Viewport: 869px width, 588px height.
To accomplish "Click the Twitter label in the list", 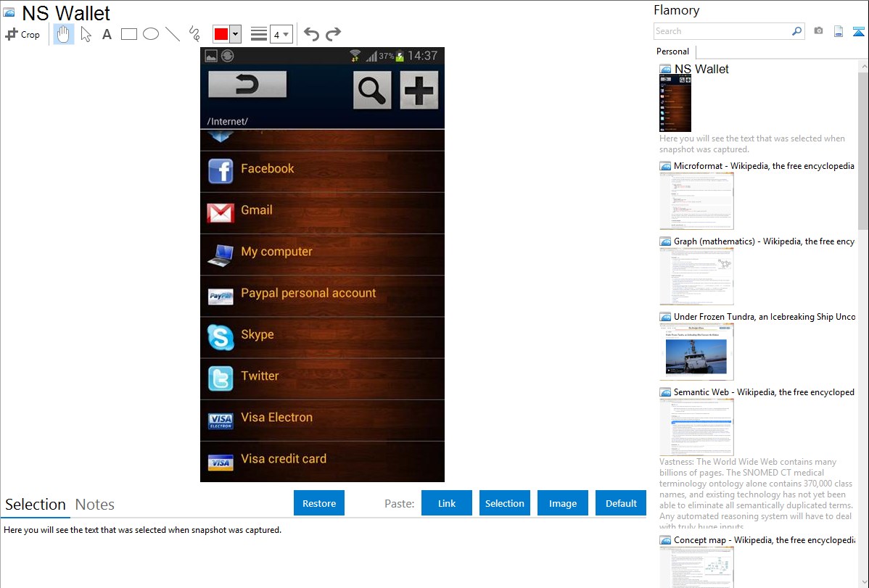I will coord(260,376).
